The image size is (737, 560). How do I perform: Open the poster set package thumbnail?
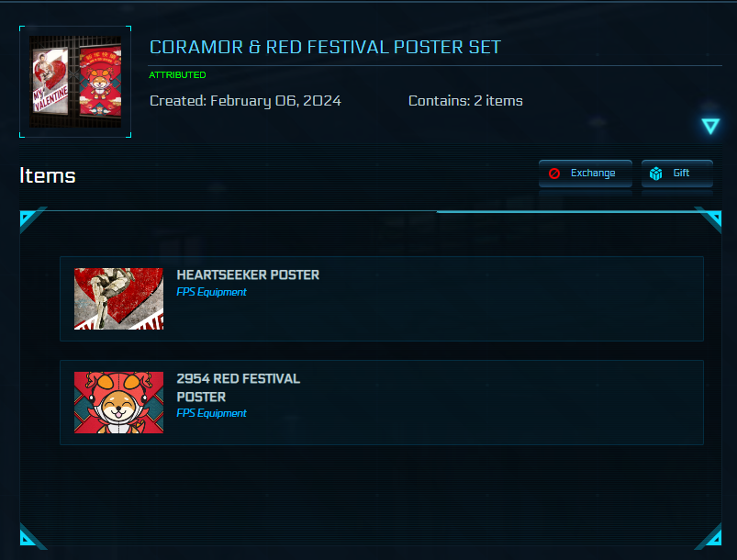(75, 82)
